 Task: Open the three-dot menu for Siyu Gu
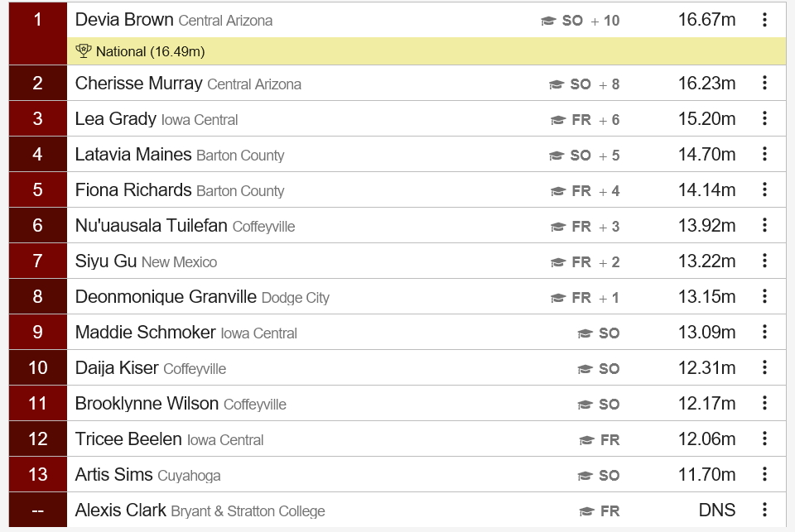pyautogui.click(x=764, y=261)
